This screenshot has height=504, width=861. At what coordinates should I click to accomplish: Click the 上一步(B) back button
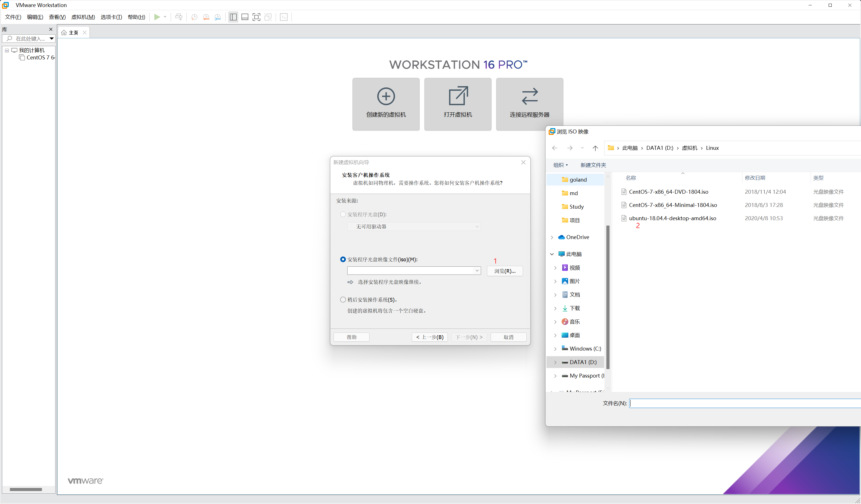point(430,337)
